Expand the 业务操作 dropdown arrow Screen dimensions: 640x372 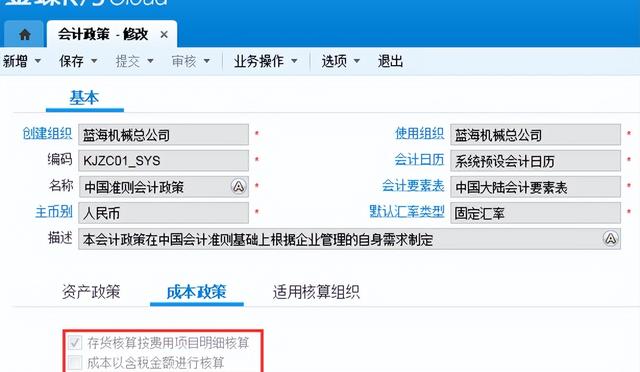point(294,61)
